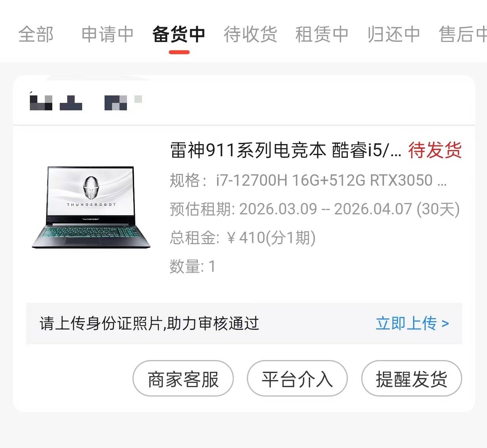This screenshot has width=487, height=448.
Task: Open the partially visible 售后中 tab
Action: click(x=463, y=34)
